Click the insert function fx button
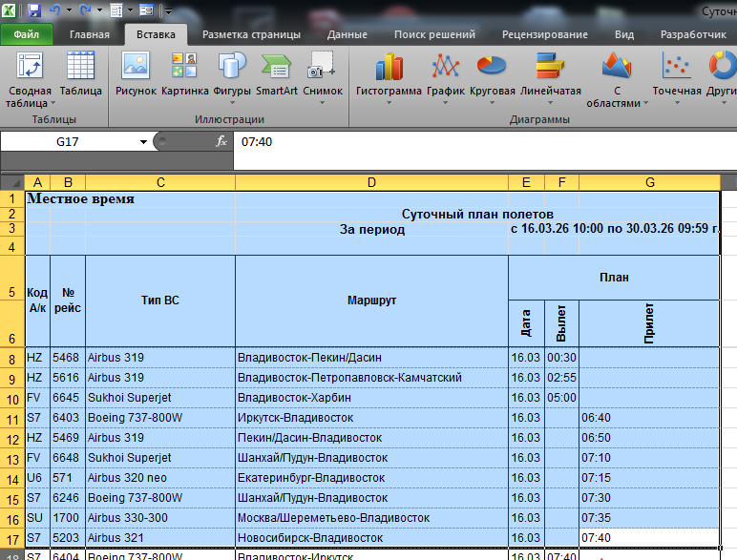The width and height of the screenshot is (737, 560). click(x=221, y=141)
